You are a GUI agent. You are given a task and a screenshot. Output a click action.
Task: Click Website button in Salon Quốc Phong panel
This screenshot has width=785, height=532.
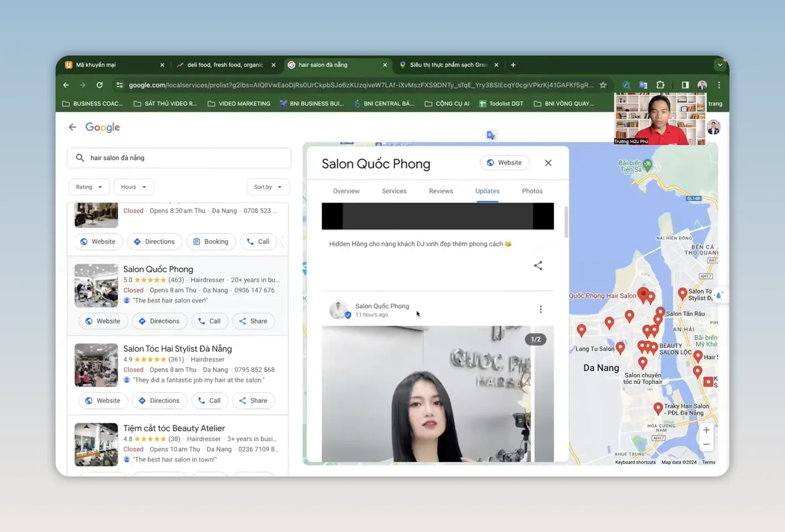click(504, 163)
